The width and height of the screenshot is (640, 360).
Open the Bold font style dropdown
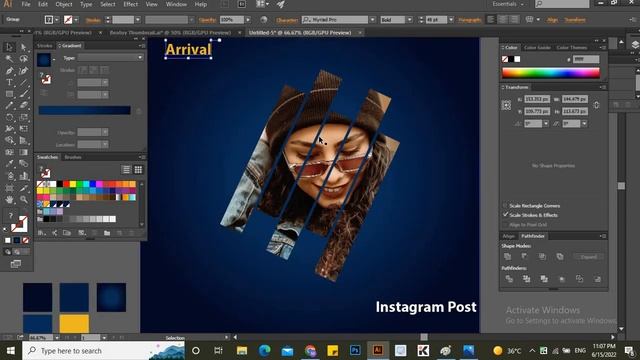coord(409,20)
